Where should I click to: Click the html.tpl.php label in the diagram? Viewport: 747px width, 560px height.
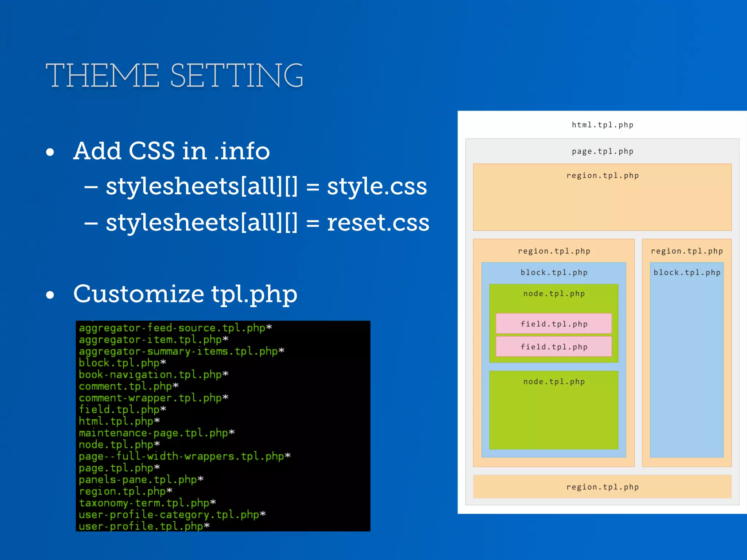603,125
